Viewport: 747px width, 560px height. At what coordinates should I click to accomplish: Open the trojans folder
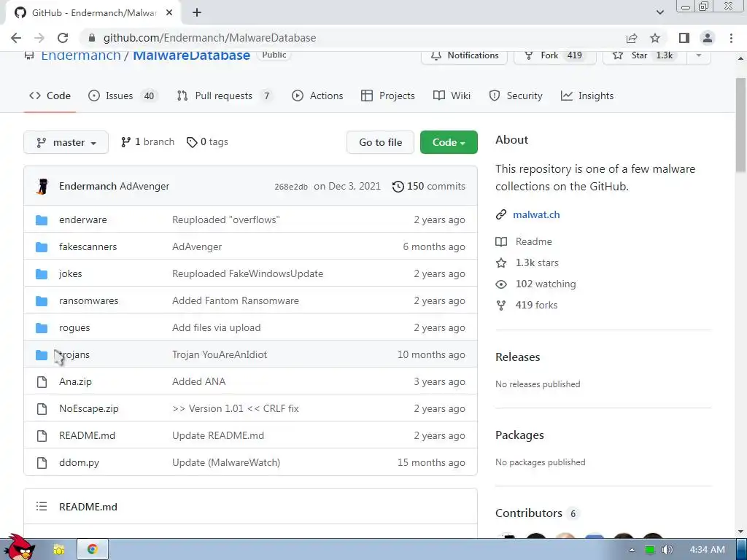click(74, 355)
